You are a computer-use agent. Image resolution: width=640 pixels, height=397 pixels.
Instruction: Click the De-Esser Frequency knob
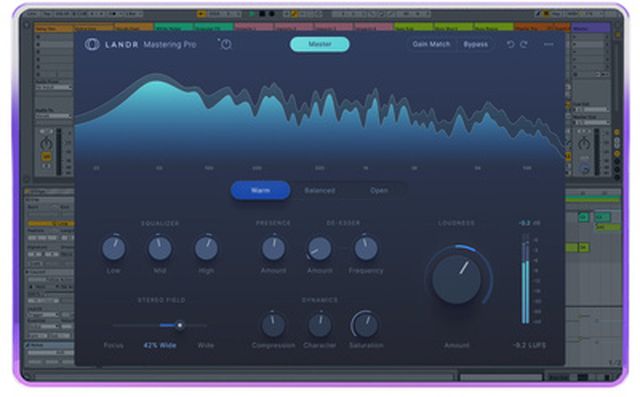point(366,248)
